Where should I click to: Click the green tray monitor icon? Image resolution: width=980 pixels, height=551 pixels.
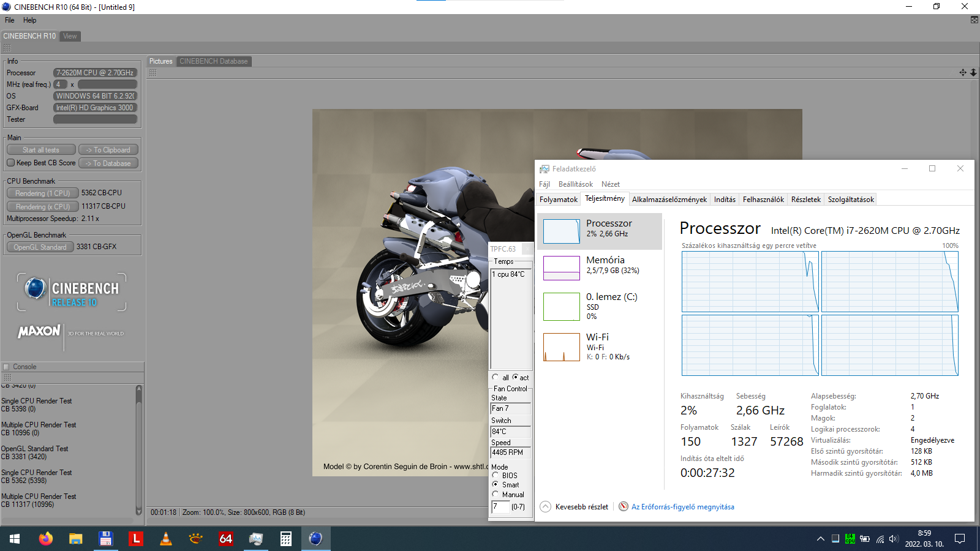pos(850,539)
